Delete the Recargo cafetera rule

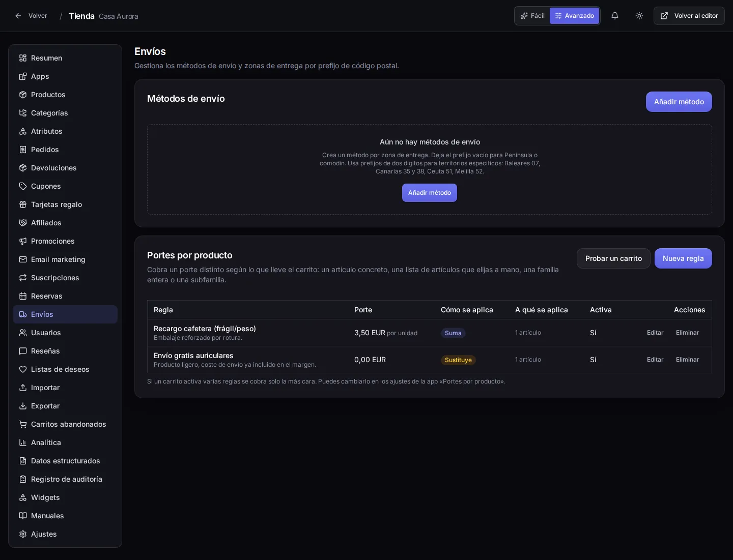687,333
